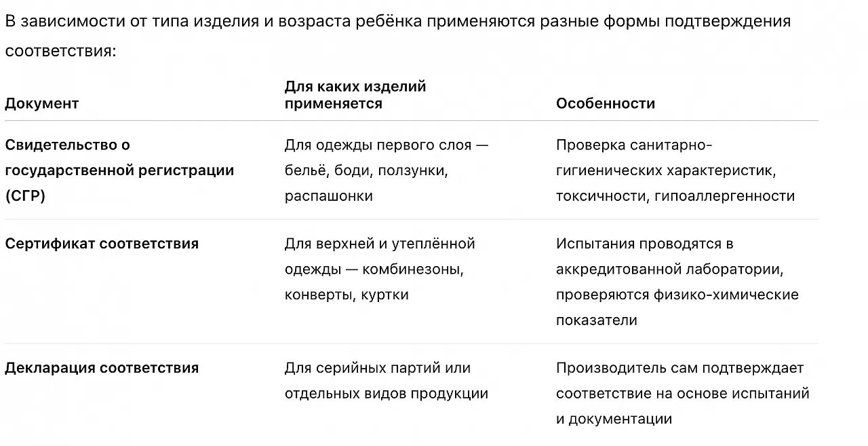Image resolution: width=868 pixels, height=446 pixels.
Task: Click the «конверты, куртки» line
Action: [347, 295]
